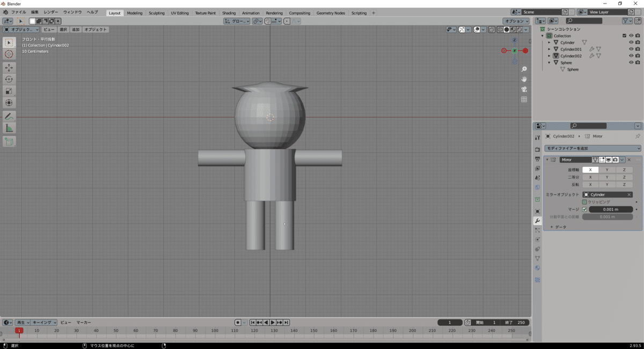This screenshot has height=349, width=644.
Task: Open the Physics properties tab
Action: 538,239
